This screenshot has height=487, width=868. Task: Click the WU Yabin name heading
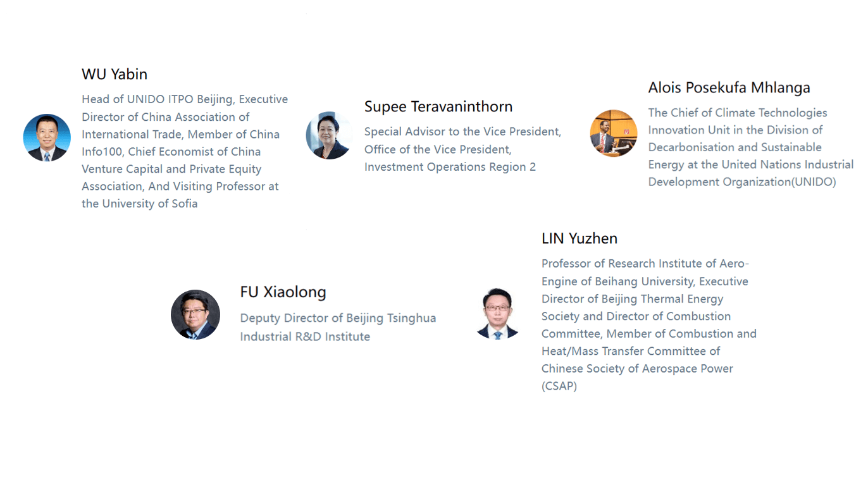point(115,74)
